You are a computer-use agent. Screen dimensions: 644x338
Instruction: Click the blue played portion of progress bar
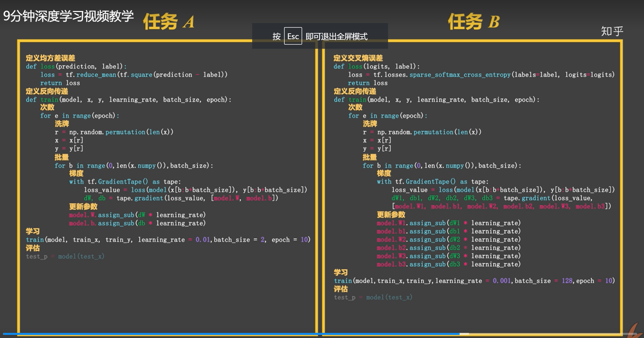point(230,334)
